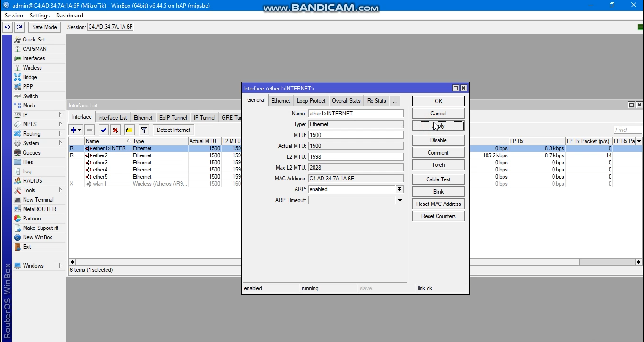Click the yellow comment icon
The width and height of the screenshot is (644, 342).
pos(130,130)
